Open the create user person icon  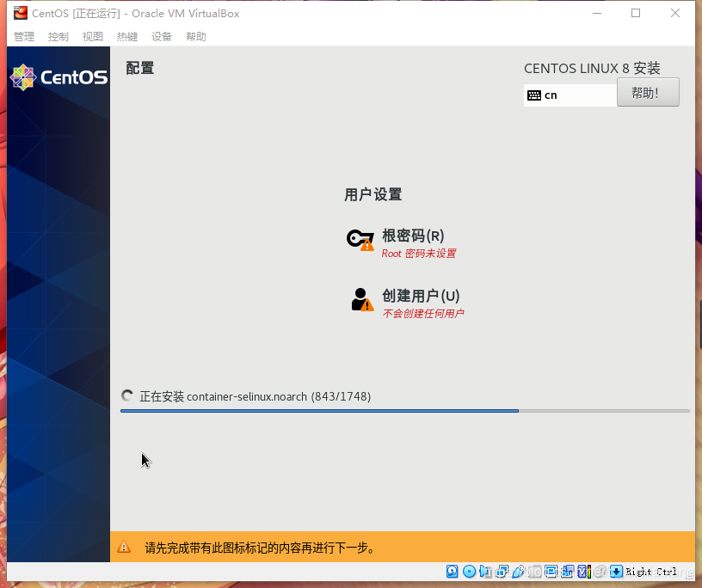tap(362, 299)
